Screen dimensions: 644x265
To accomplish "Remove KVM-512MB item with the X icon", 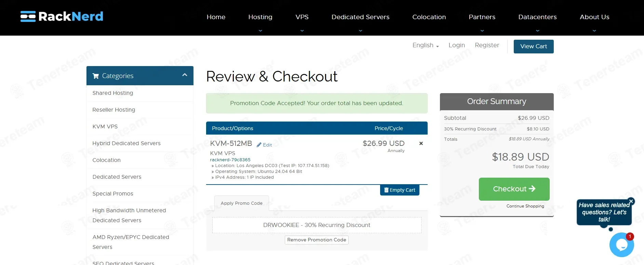I will coord(421,143).
